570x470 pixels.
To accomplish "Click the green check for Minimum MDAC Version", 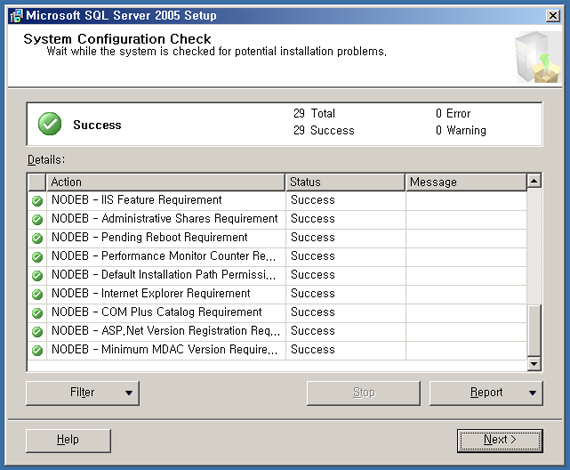I will click(37, 350).
